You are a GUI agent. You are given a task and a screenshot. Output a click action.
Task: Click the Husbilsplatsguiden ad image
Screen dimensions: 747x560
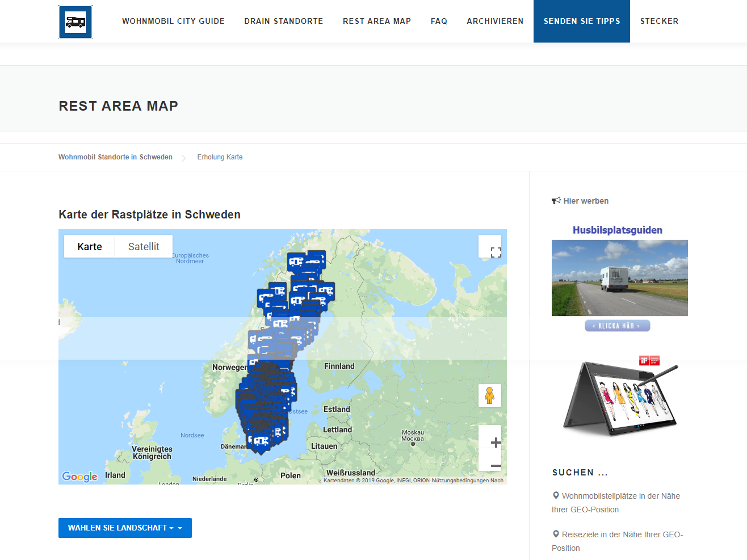(x=619, y=277)
